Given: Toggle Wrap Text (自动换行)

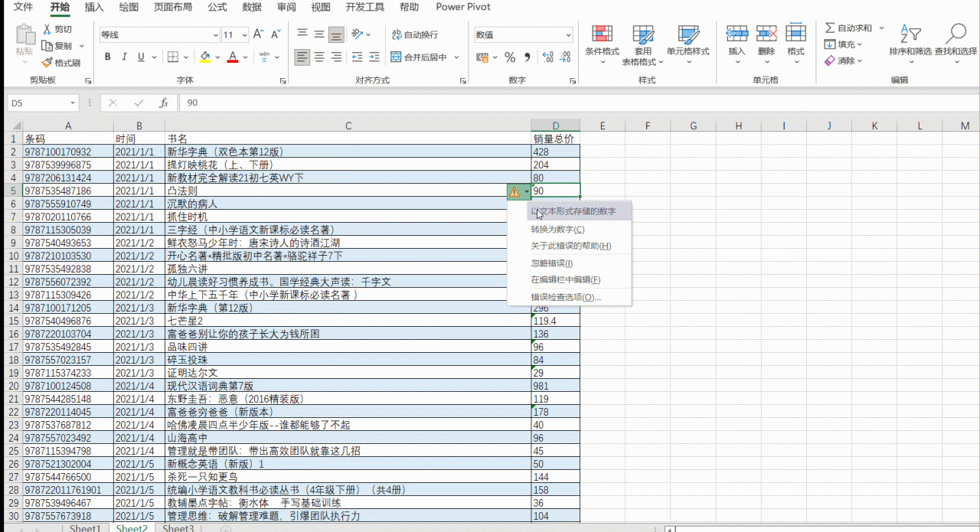Looking at the screenshot, I should coord(414,34).
